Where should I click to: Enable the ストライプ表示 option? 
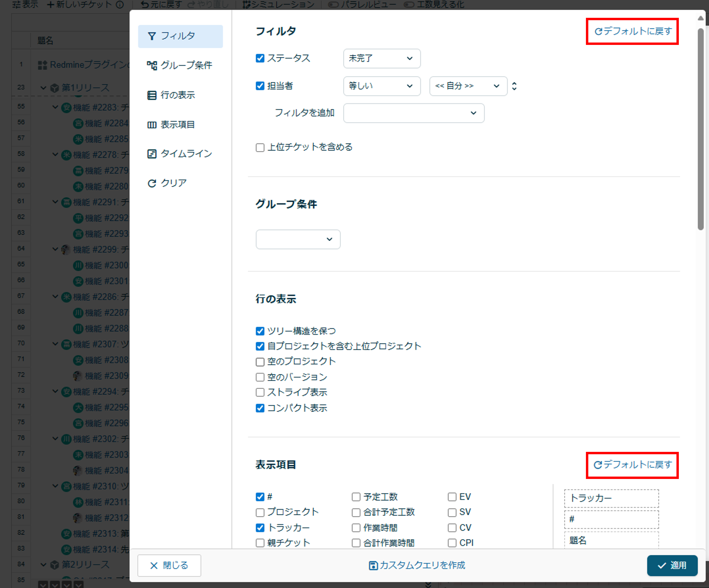coord(260,392)
